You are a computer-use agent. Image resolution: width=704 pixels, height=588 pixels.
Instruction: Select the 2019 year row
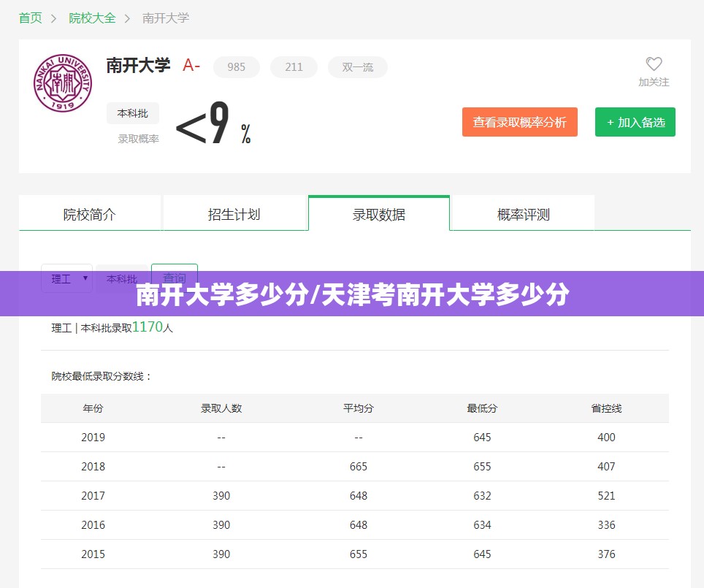click(355, 437)
